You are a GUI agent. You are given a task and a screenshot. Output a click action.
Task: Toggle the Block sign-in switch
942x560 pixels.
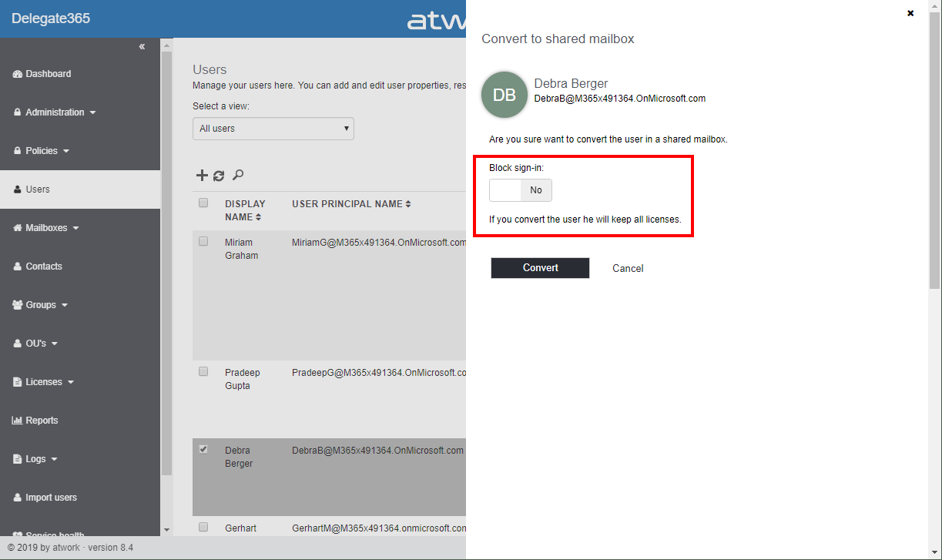(x=521, y=190)
